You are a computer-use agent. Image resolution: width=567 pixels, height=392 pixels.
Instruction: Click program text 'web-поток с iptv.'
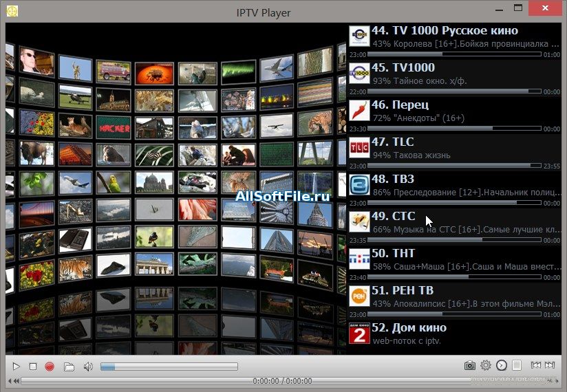pos(407,340)
